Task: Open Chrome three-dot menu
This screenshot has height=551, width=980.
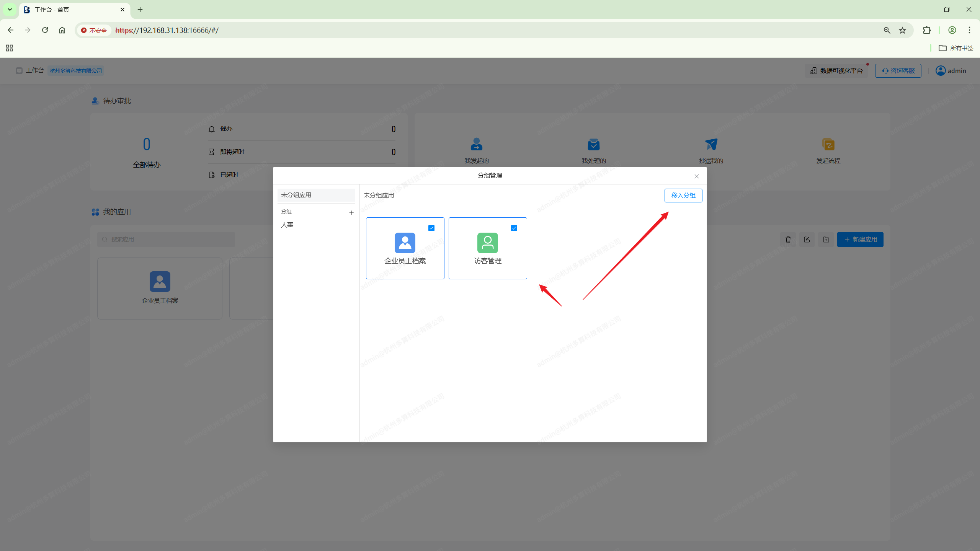Action: 969,30
